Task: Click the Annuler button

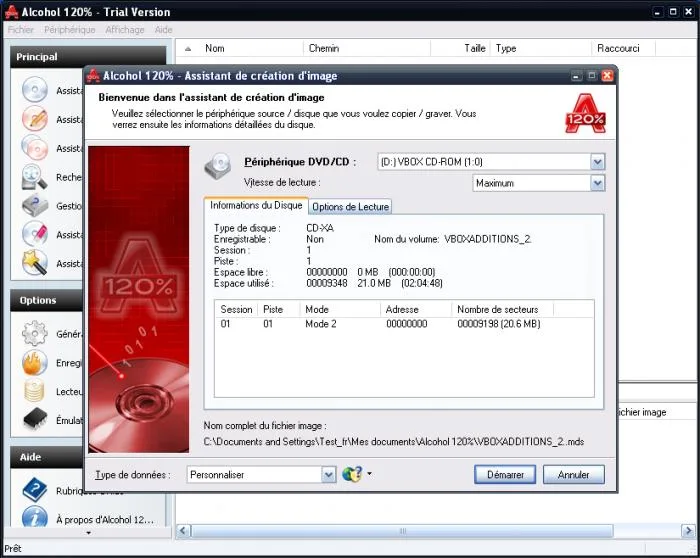Action: click(x=574, y=475)
